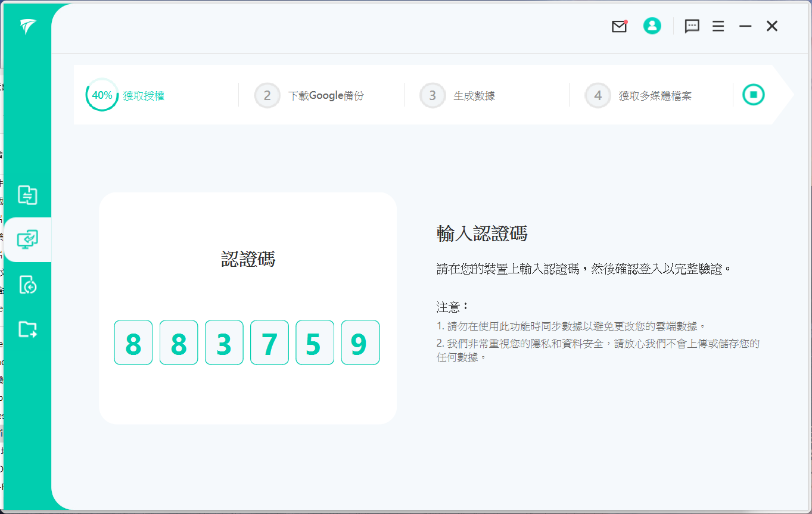Open the feedback chat bubble icon

(692, 26)
